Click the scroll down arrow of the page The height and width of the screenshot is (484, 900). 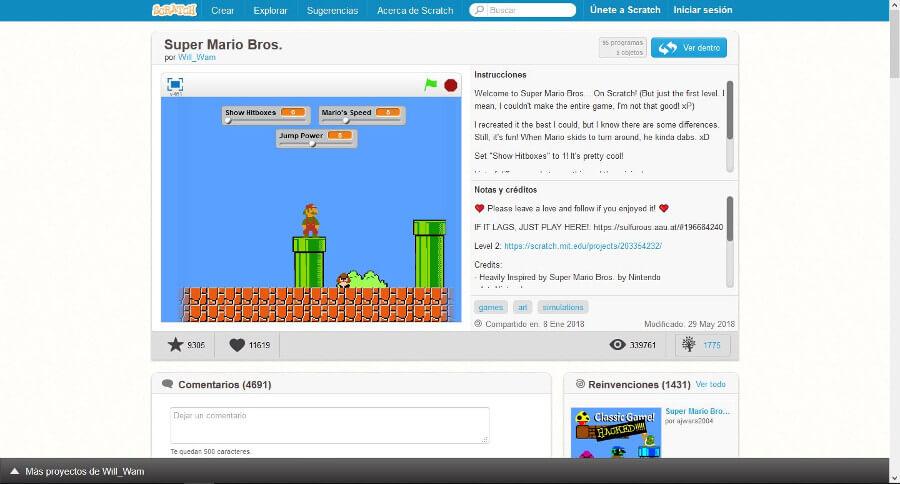894,478
